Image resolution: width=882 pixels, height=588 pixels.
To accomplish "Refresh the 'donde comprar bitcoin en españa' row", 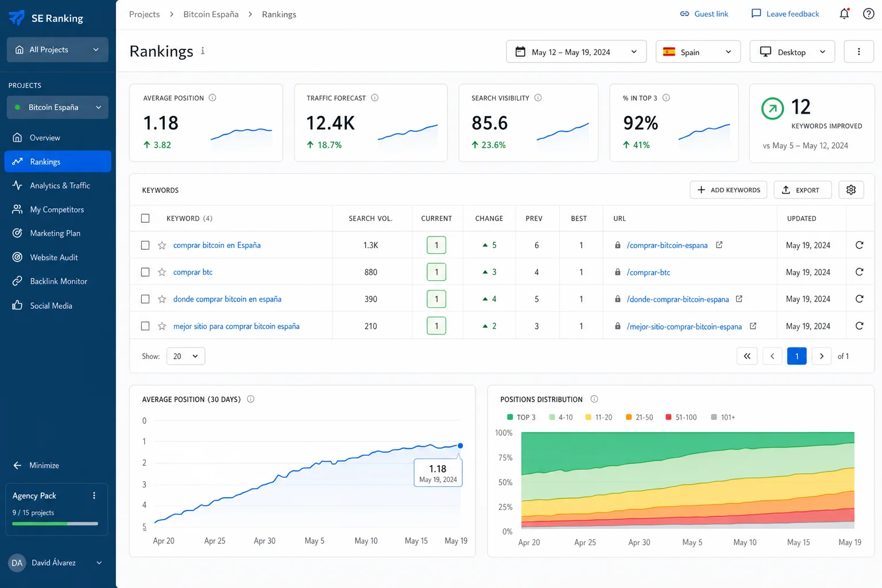I will pos(860,299).
